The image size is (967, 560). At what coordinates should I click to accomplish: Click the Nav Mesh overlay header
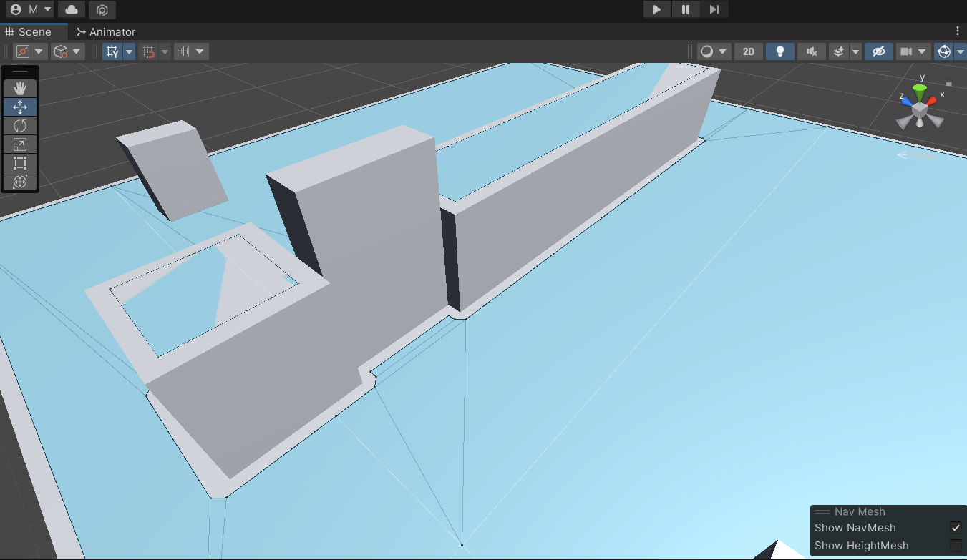click(x=888, y=512)
